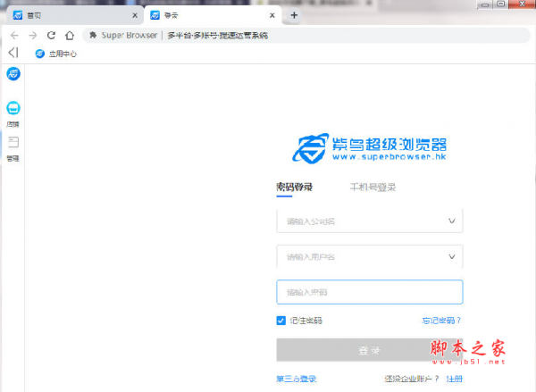Close the 登录 tab
The width and height of the screenshot is (536, 392).
click(272, 15)
